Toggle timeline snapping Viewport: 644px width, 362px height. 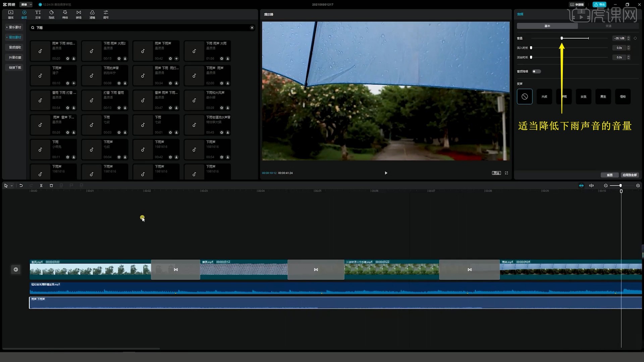[x=581, y=185]
